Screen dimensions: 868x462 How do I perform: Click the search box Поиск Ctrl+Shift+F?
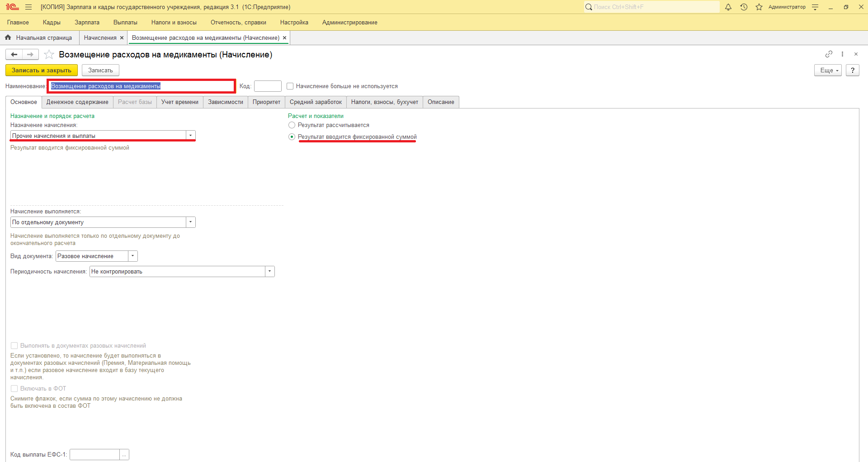click(x=651, y=7)
